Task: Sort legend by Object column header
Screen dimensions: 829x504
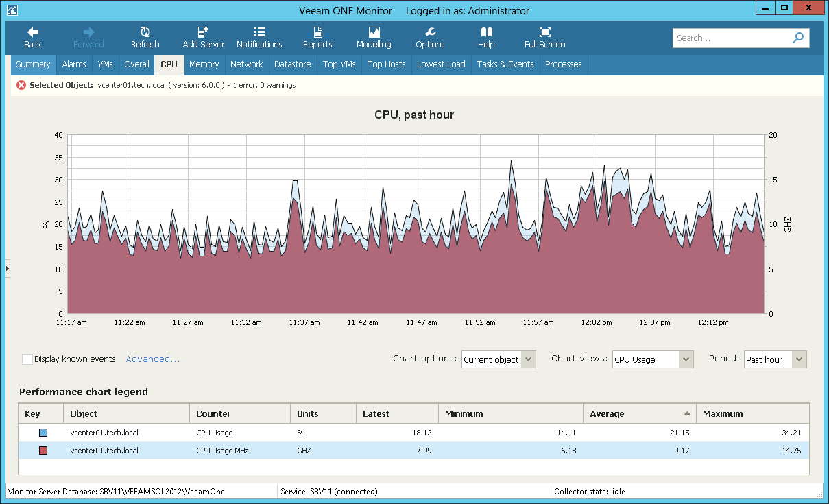Action: (x=126, y=413)
